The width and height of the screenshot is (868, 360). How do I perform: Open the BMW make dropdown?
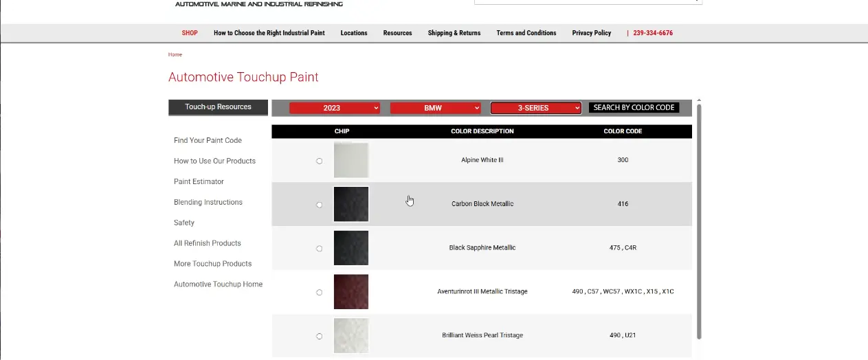tap(435, 108)
